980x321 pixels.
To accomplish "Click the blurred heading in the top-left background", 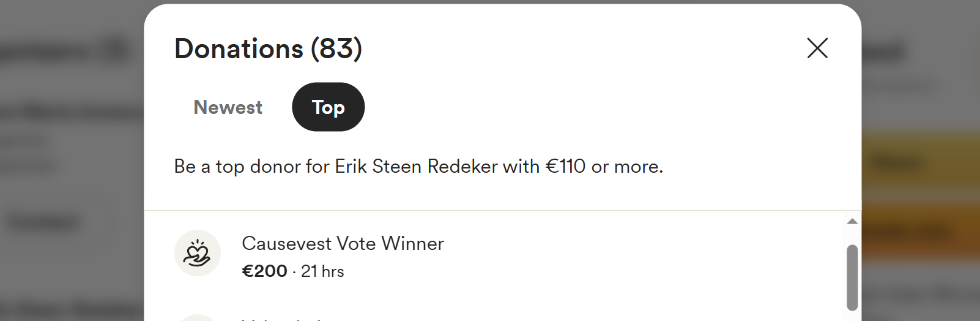I will coord(64,51).
